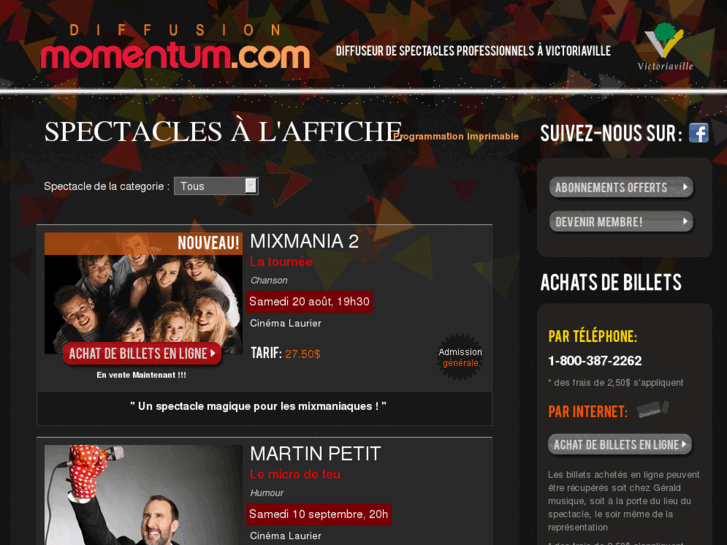The image size is (727, 545).
Task: Click the arrow on Devenir membre button
Action: click(x=685, y=222)
